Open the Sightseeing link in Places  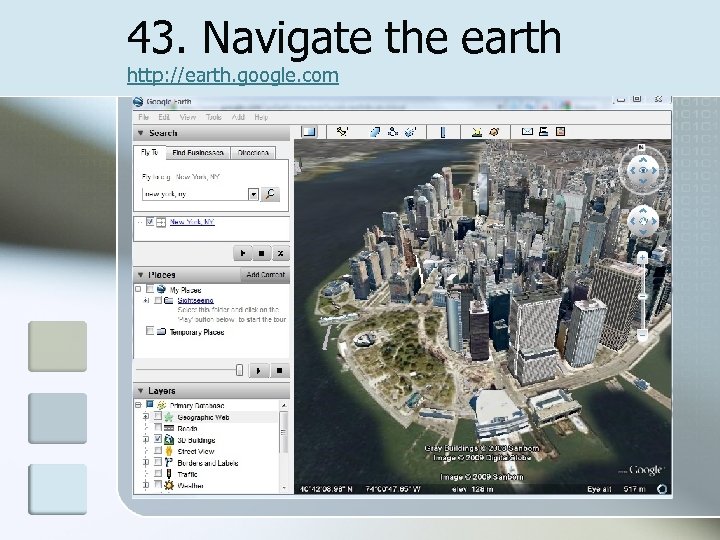point(195,300)
